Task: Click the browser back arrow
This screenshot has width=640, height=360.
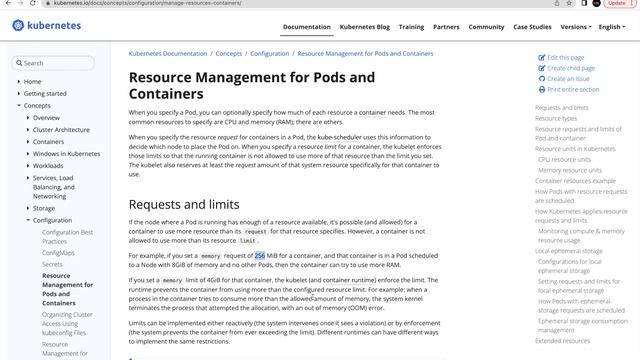Action: click(8, 3)
